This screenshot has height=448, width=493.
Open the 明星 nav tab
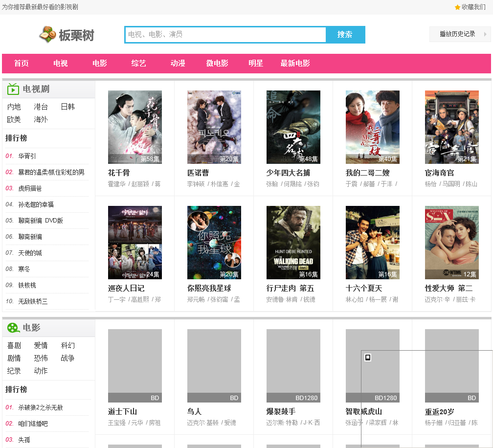pyautogui.click(x=256, y=64)
